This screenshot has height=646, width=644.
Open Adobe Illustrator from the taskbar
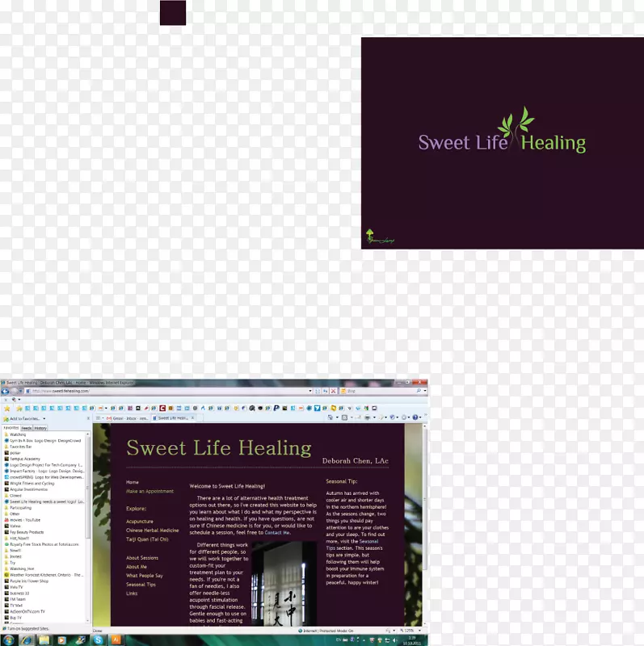(116, 640)
